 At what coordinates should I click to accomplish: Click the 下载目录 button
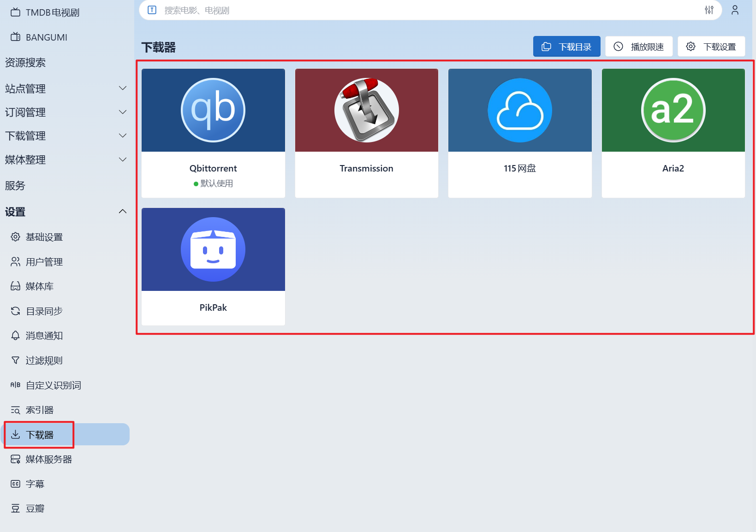point(566,47)
